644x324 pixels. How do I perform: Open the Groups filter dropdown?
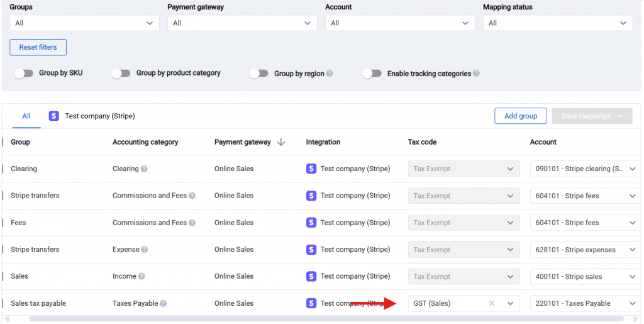click(84, 23)
